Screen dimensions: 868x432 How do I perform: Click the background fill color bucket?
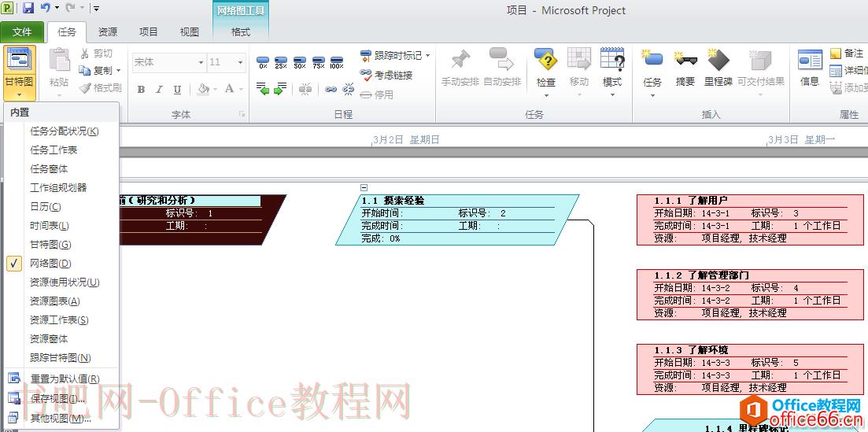click(x=203, y=89)
